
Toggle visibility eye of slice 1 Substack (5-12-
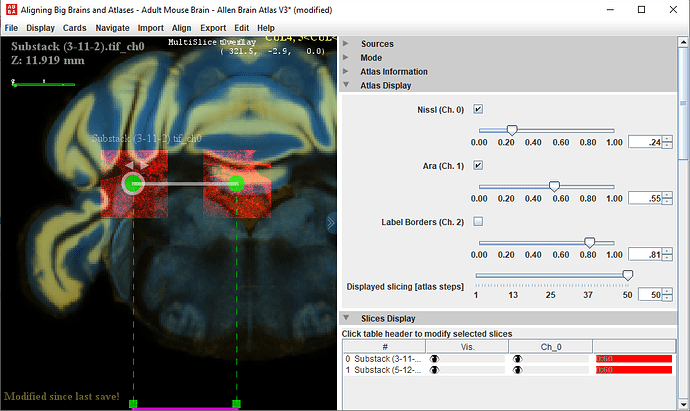pyautogui.click(x=434, y=370)
